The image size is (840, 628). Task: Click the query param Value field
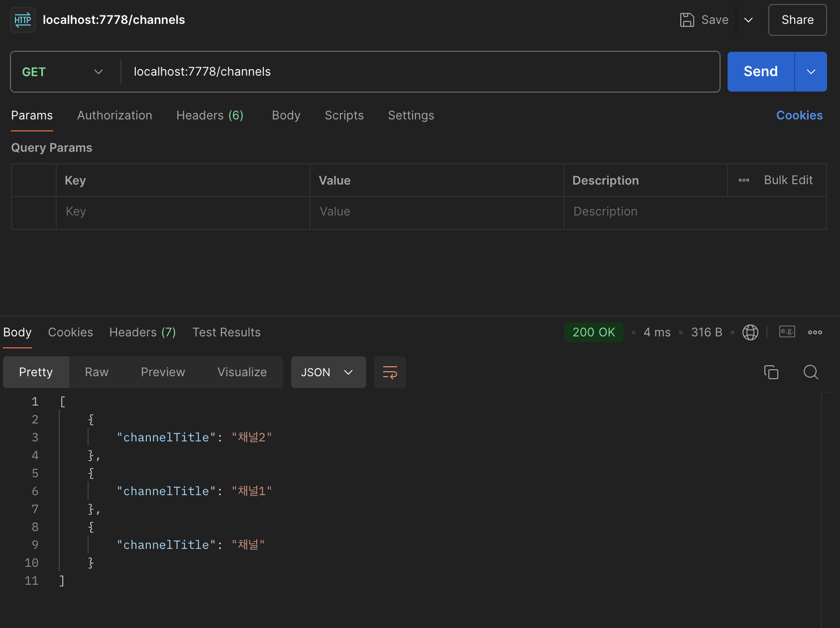coord(437,212)
